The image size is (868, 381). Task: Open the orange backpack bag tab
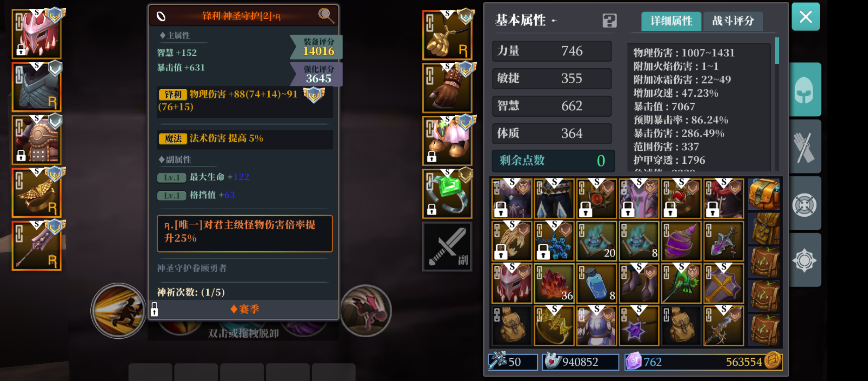[764, 194]
